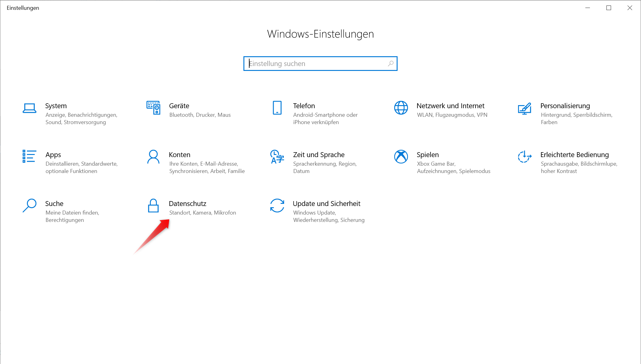The width and height of the screenshot is (641, 364).
Task: Click the Erleichterte Bedienung icon
Action: [525, 156]
